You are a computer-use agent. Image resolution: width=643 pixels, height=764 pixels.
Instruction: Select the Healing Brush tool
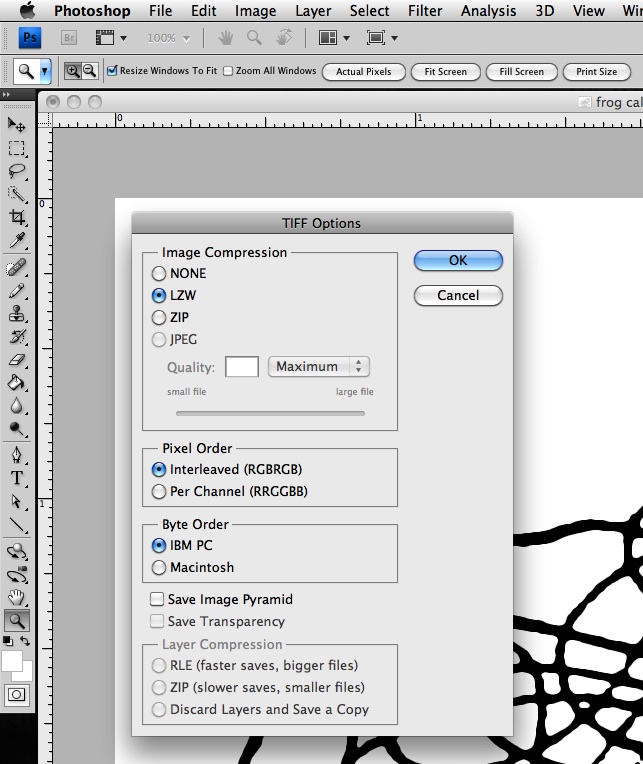[x=17, y=267]
